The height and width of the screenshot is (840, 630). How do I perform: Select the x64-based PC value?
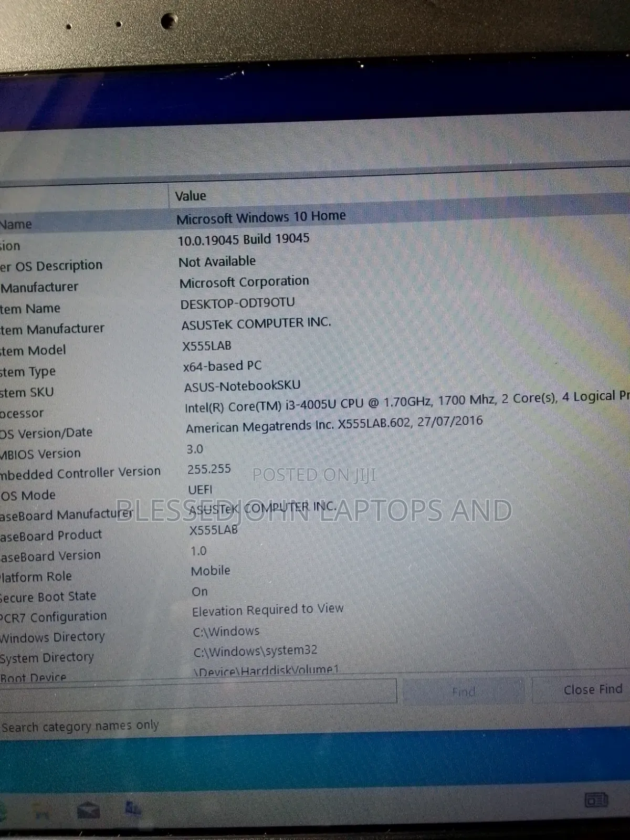(222, 366)
